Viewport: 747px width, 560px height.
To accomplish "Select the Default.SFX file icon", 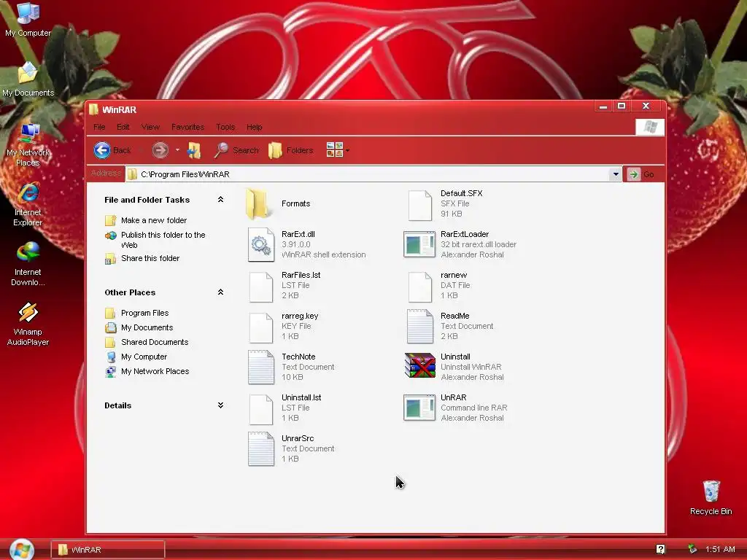I will coord(420,205).
